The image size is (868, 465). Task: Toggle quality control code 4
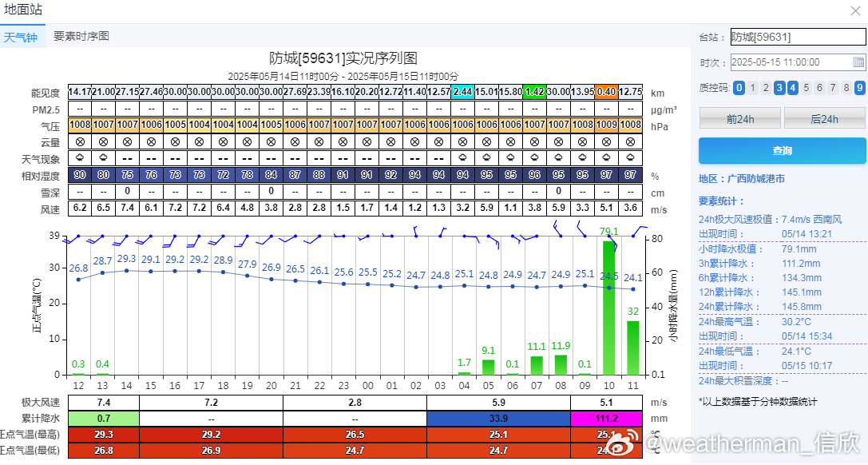(793, 87)
